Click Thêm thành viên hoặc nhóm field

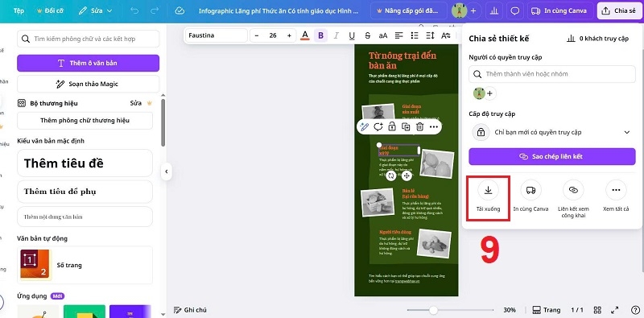[552, 74]
